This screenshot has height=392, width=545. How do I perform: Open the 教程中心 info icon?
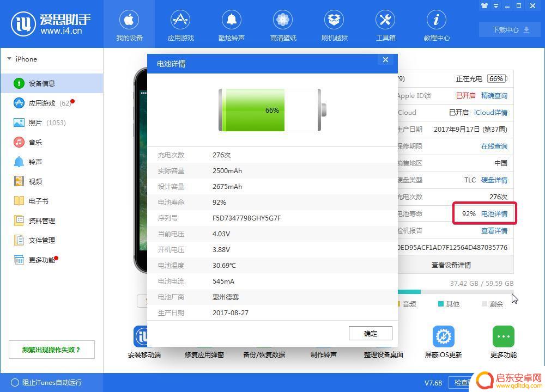[x=437, y=20]
